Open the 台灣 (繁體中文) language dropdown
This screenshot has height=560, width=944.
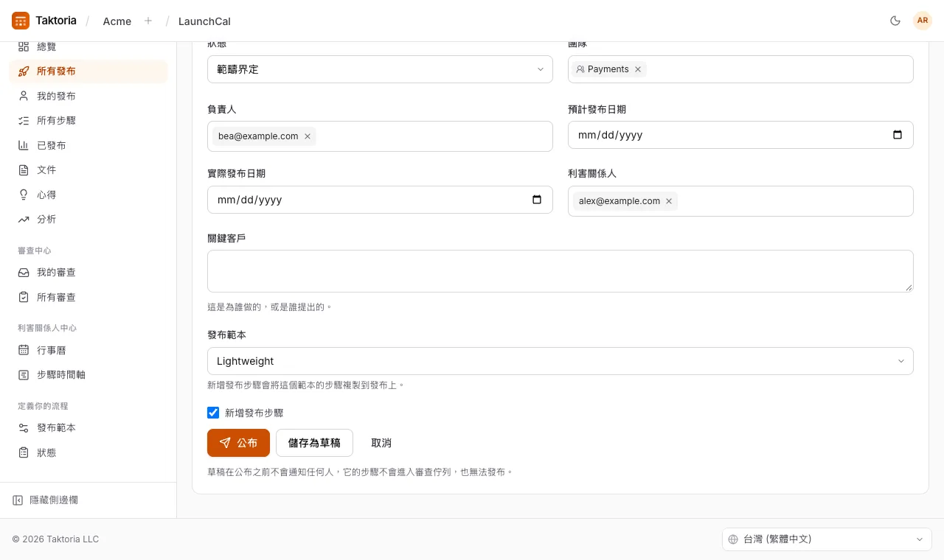pos(827,539)
